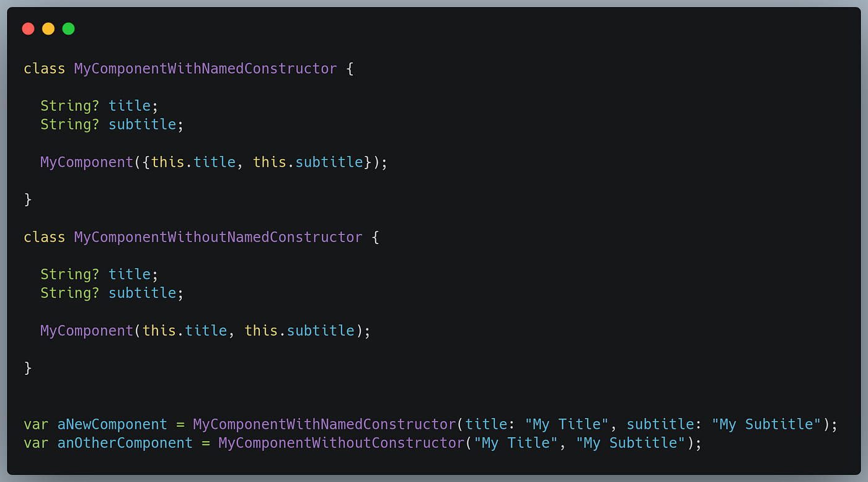
Task: Click "String? title;" inside the MyComponentWithNamedConstructor class
Action: [x=100, y=106]
